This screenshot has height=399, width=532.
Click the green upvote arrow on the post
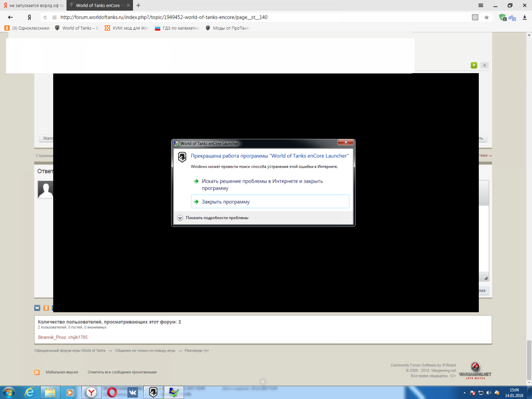(x=474, y=65)
